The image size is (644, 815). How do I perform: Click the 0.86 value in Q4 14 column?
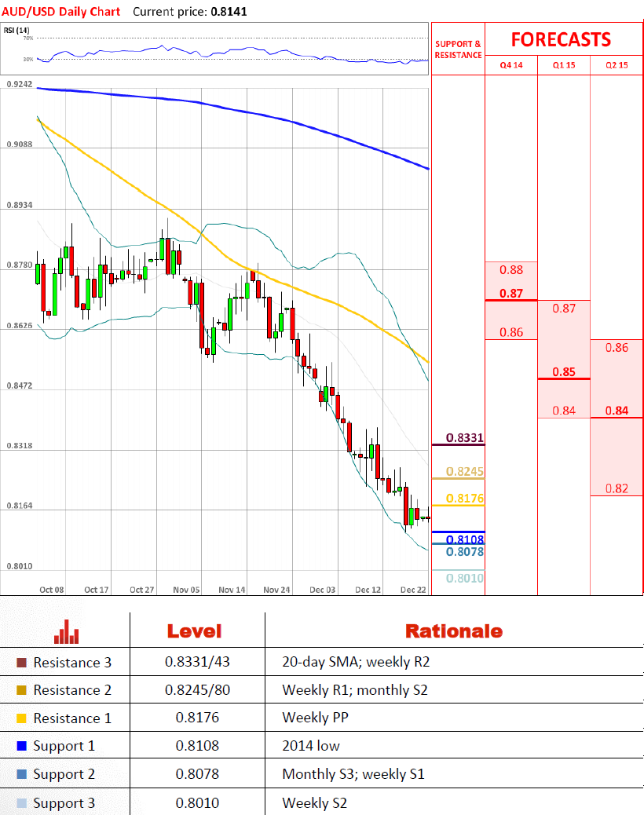[x=511, y=332]
